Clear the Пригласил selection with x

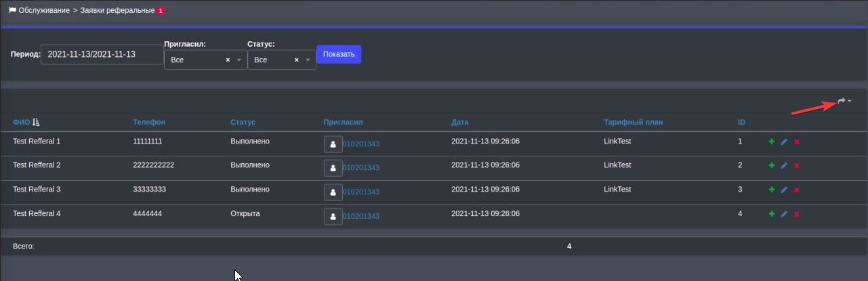(228, 60)
